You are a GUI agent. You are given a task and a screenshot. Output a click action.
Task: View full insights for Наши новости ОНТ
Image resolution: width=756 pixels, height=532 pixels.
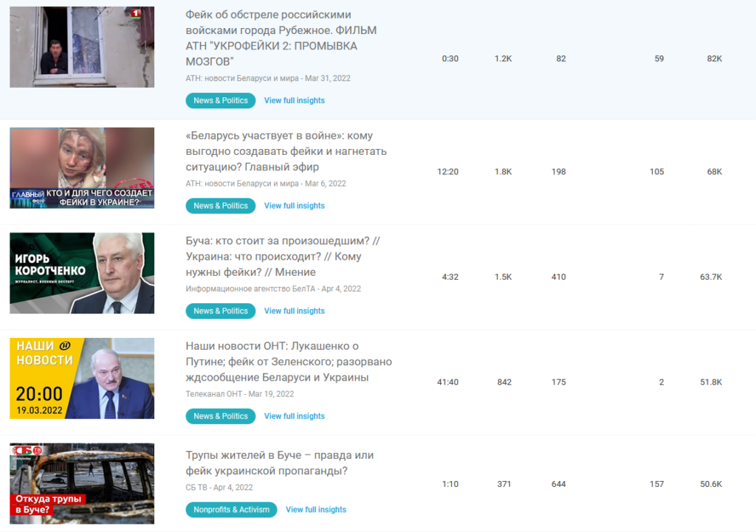coord(294,416)
